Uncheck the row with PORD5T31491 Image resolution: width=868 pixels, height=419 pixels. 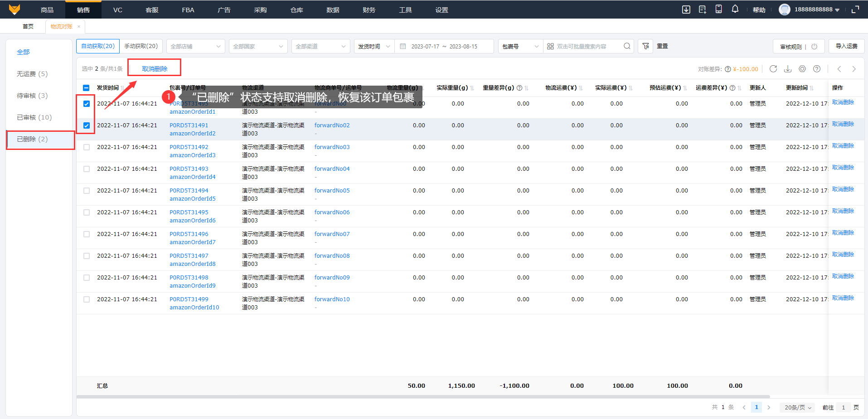[x=87, y=125]
